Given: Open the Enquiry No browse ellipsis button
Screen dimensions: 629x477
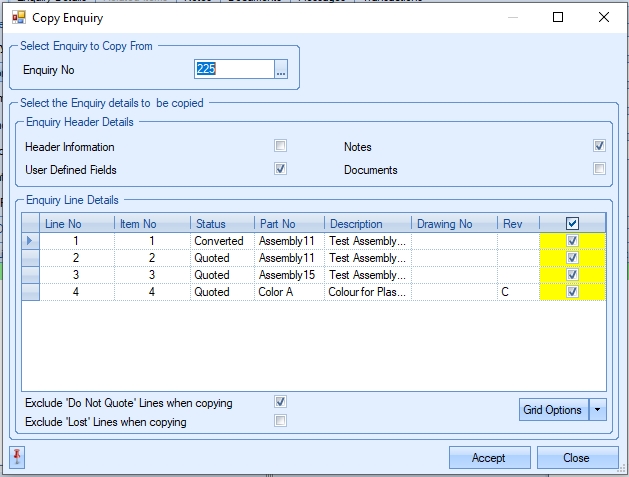Looking at the screenshot, I should tap(281, 69).
